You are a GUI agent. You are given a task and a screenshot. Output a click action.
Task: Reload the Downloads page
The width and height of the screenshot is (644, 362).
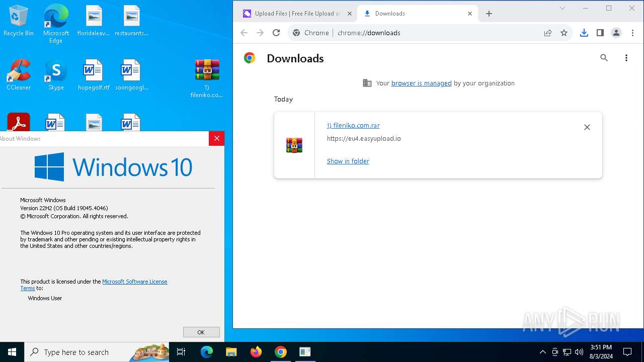pos(276,33)
